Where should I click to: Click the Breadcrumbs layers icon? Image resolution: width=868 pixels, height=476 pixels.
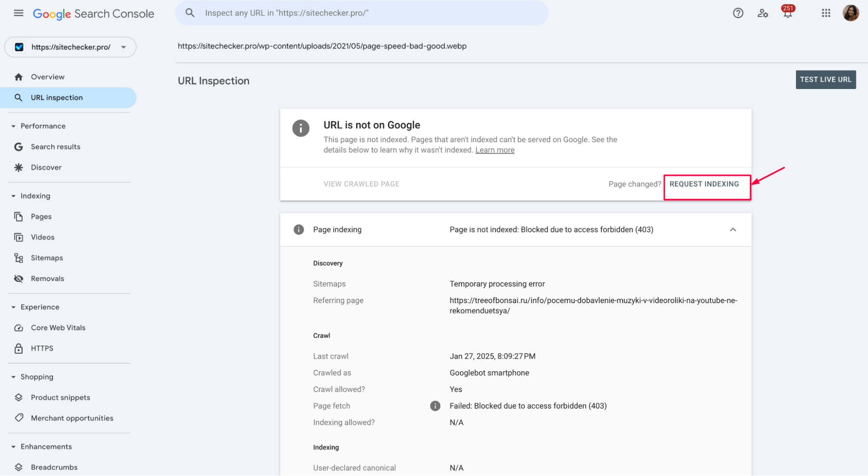(18, 467)
